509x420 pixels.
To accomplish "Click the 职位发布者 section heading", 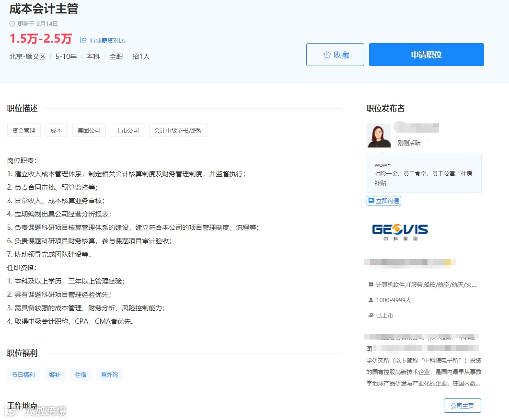I will [385, 108].
